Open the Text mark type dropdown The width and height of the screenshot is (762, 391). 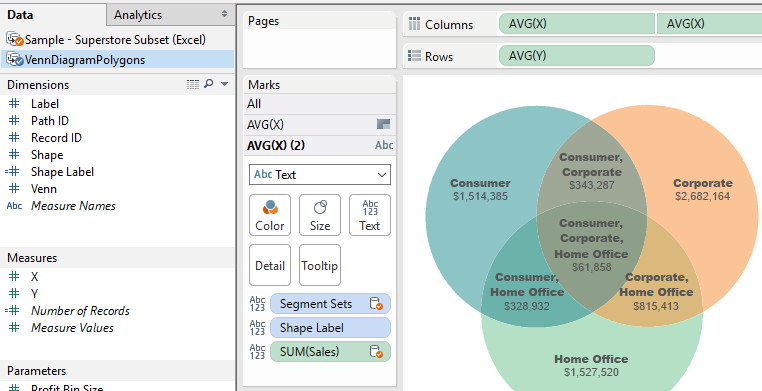click(x=320, y=175)
